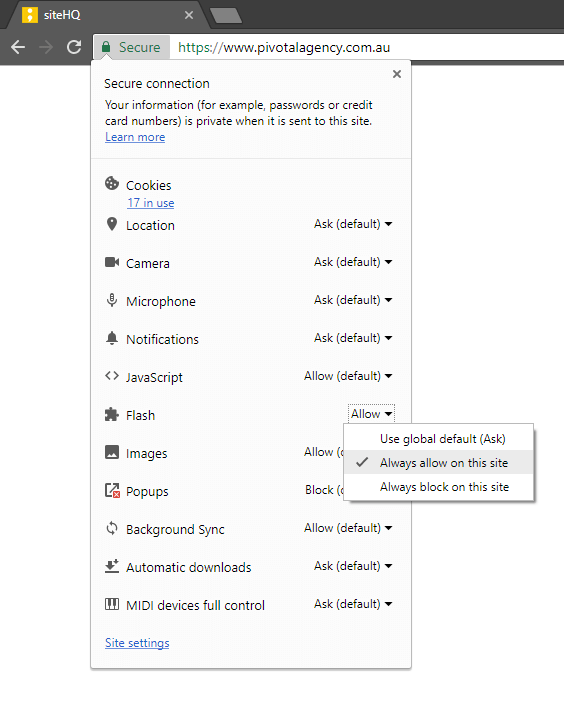This screenshot has width=564, height=703.
Task: Open the MIDI devices permission dropdown
Action: coord(353,604)
